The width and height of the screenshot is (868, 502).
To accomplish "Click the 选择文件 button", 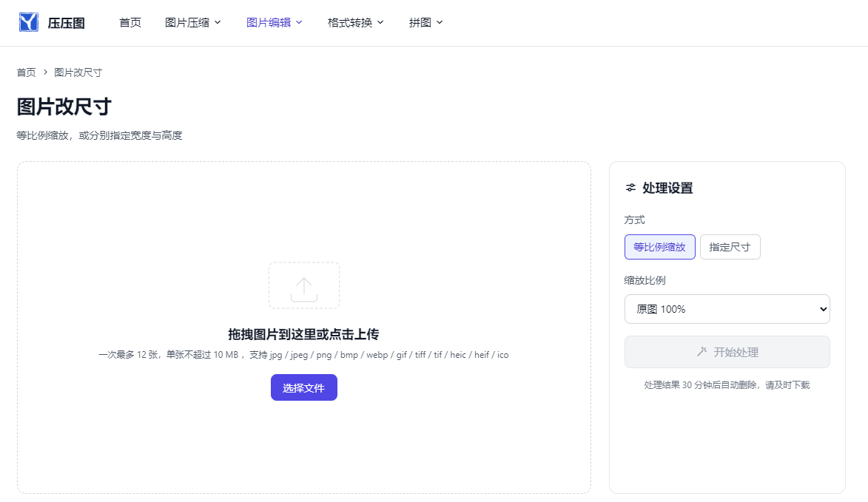I will (x=304, y=387).
